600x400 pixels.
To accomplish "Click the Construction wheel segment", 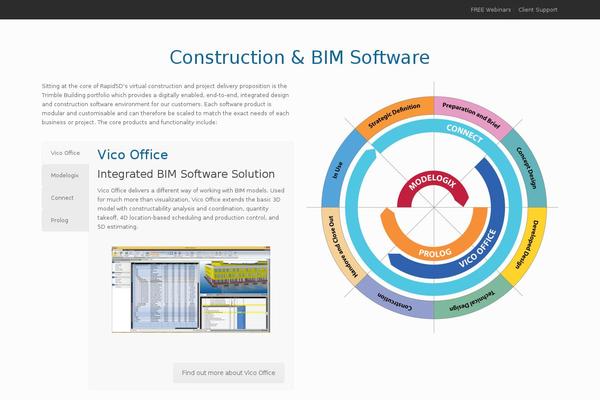I will (394, 300).
